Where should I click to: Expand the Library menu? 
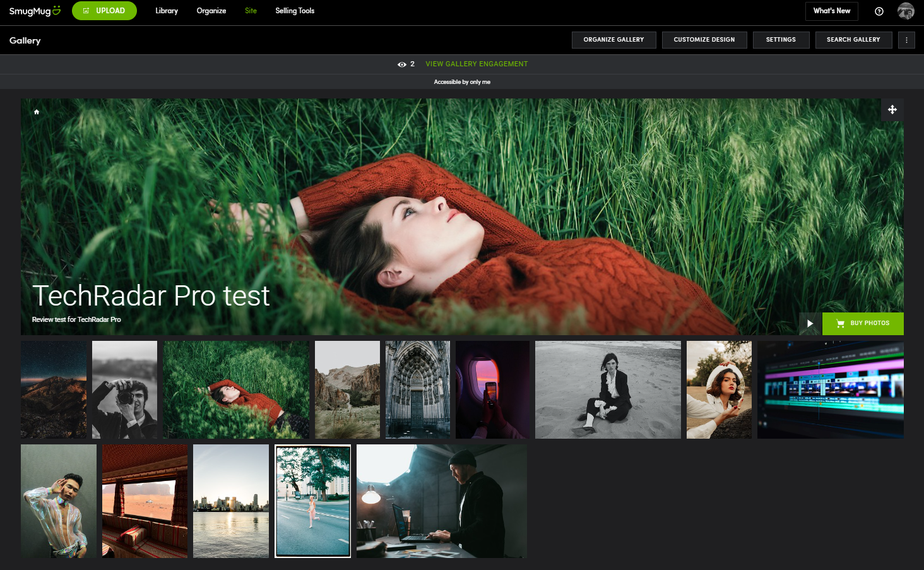point(166,11)
